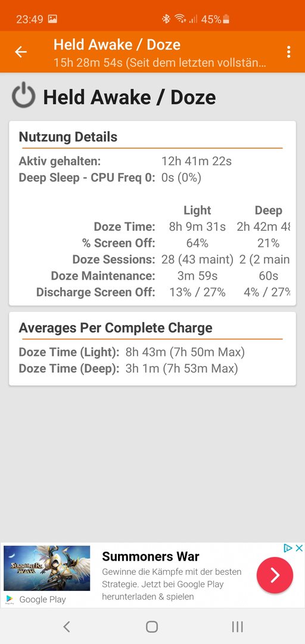Tap the Light doze column header
This screenshot has height=644, width=305.
pyautogui.click(x=197, y=210)
